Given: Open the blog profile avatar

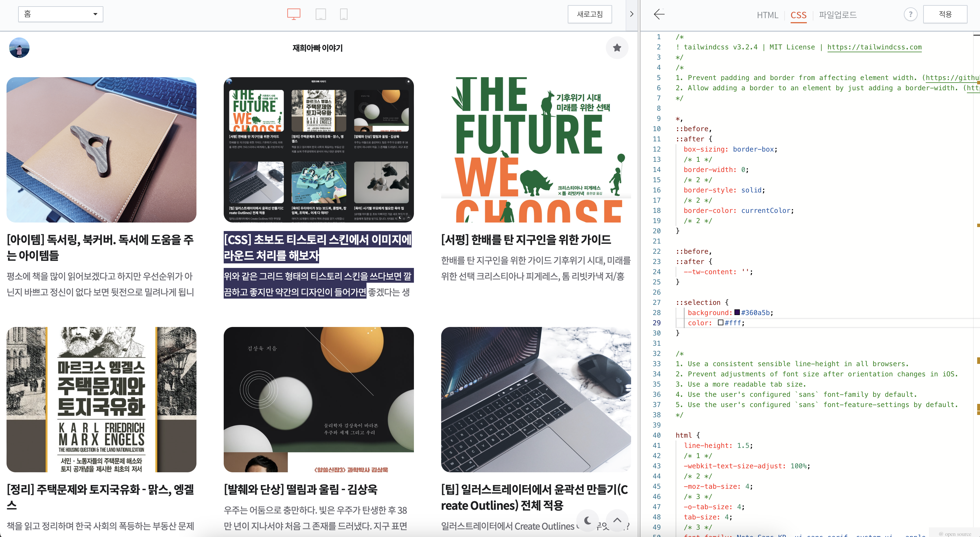Looking at the screenshot, I should point(19,47).
